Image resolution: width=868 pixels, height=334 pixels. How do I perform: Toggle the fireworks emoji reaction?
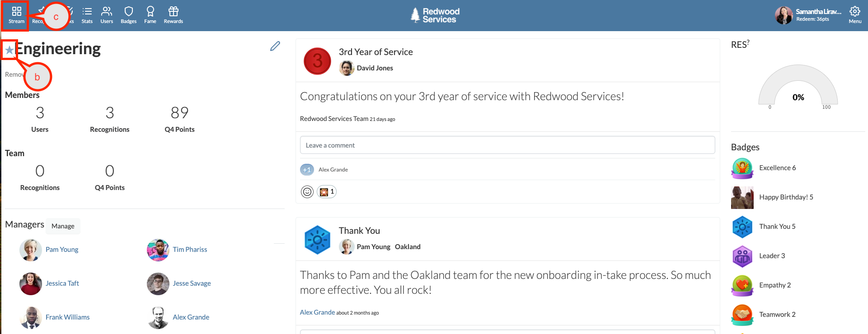click(327, 192)
